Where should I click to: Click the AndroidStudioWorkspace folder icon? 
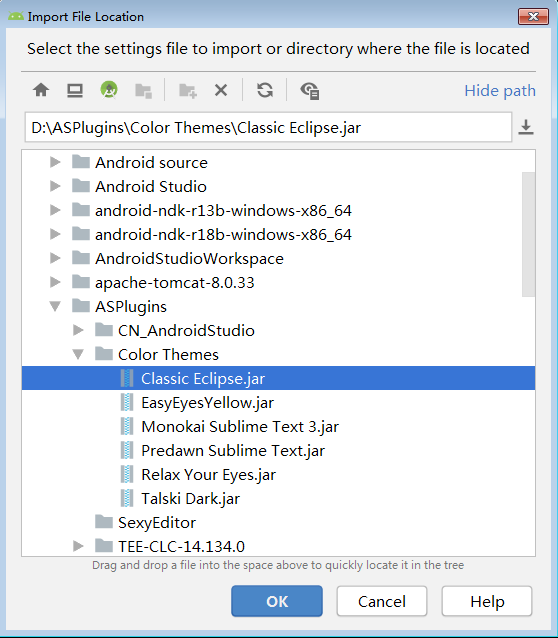[x=81, y=258]
